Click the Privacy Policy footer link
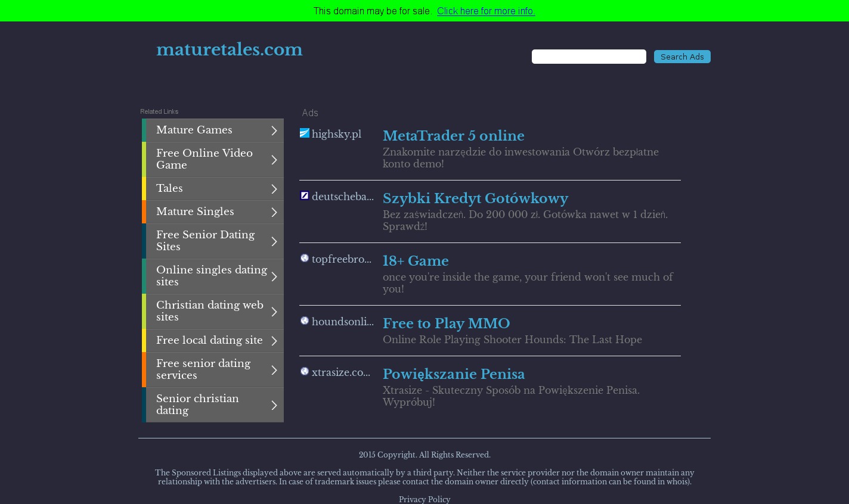Viewport: 849px width, 504px height. (x=424, y=499)
